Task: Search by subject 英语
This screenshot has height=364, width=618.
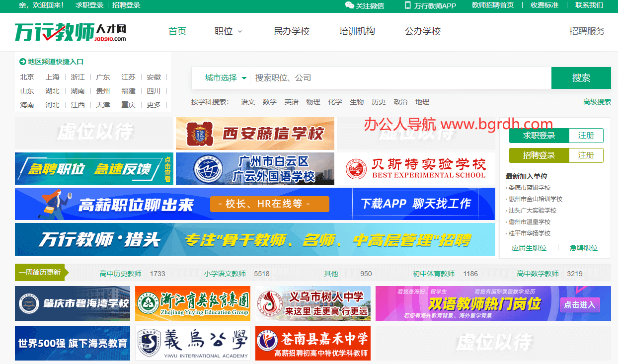Action: [292, 102]
